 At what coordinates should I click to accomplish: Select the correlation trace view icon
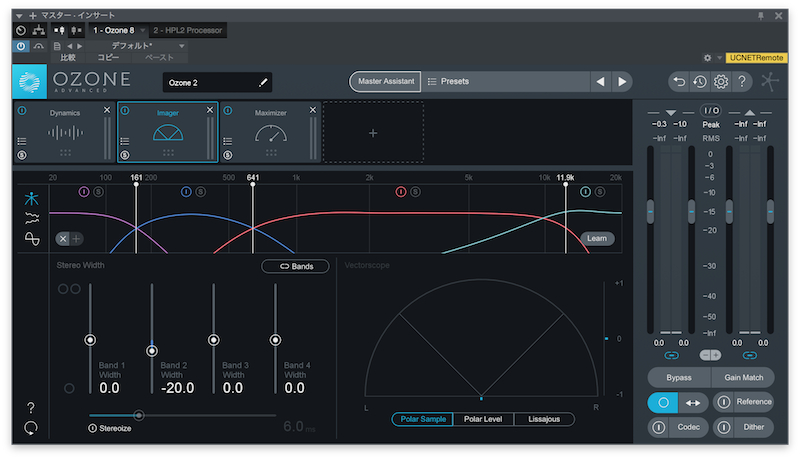pyautogui.click(x=32, y=239)
